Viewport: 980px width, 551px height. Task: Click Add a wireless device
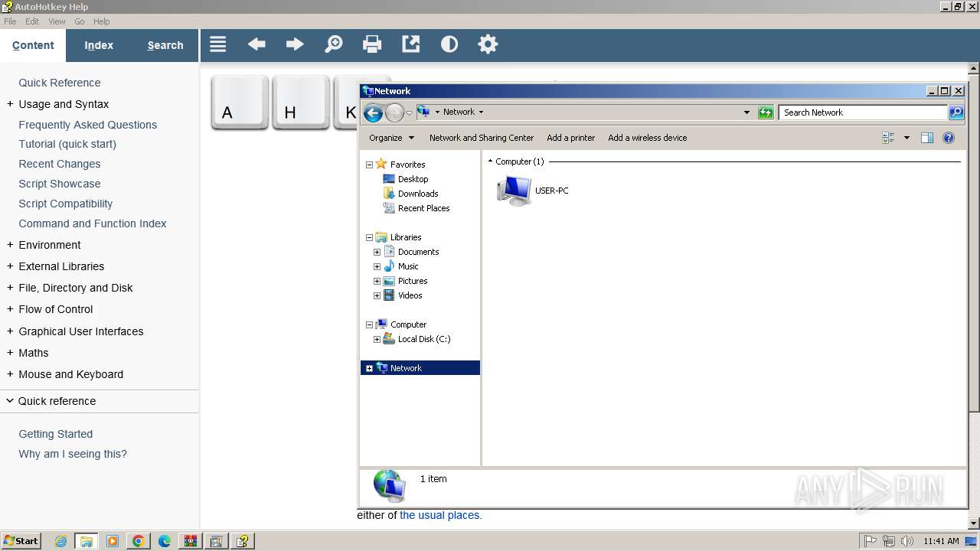click(648, 138)
